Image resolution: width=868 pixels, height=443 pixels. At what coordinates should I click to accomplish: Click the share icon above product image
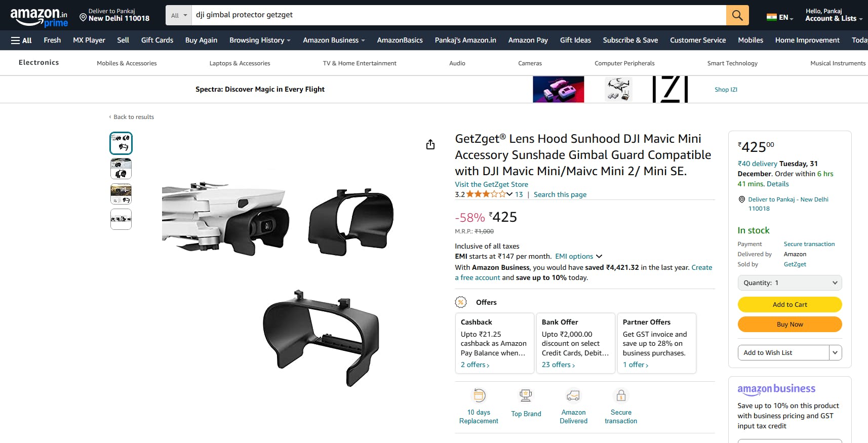[x=430, y=145]
